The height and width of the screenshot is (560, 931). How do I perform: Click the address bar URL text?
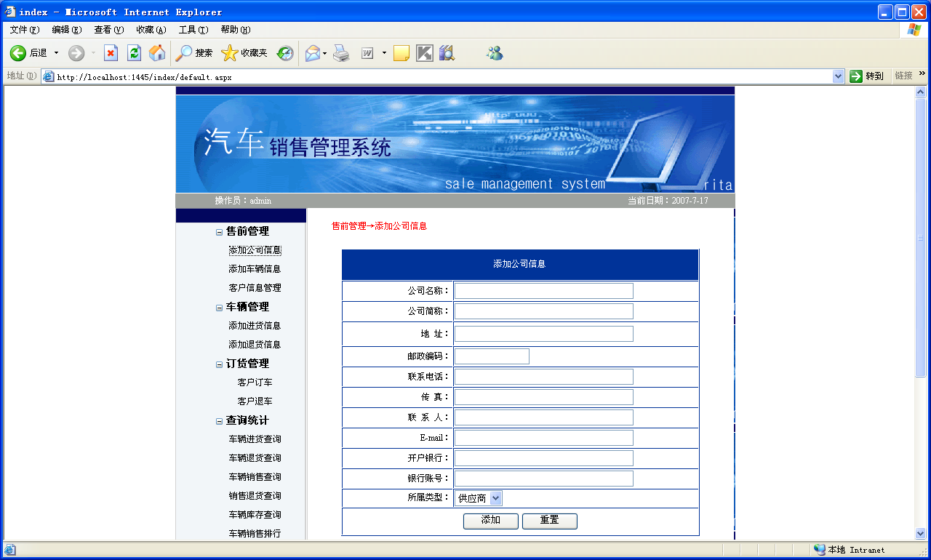tap(144, 77)
